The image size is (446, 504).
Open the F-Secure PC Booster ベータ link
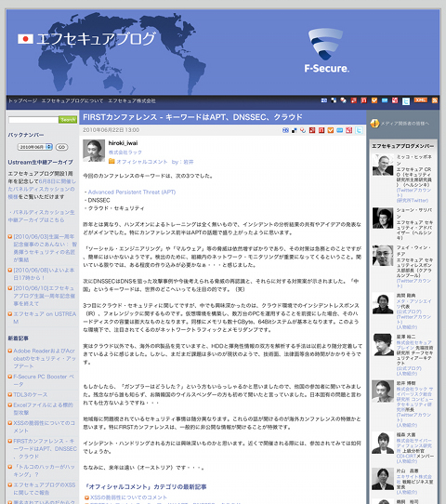[44, 380]
